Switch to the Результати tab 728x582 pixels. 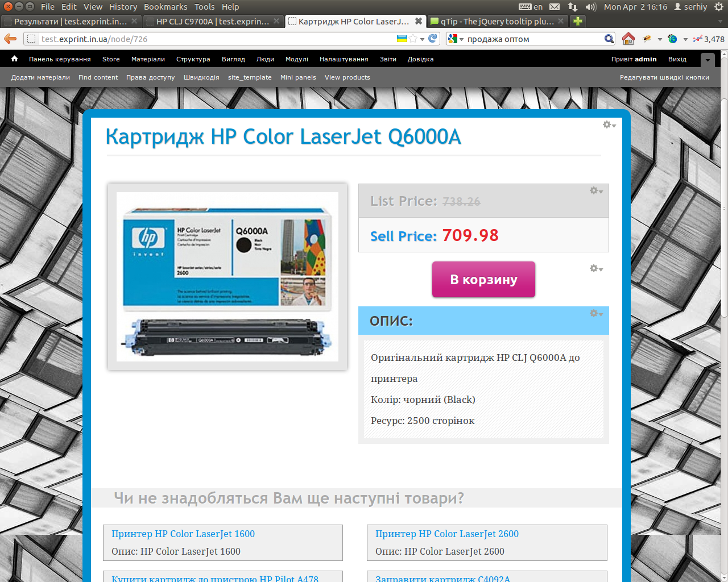[71, 21]
